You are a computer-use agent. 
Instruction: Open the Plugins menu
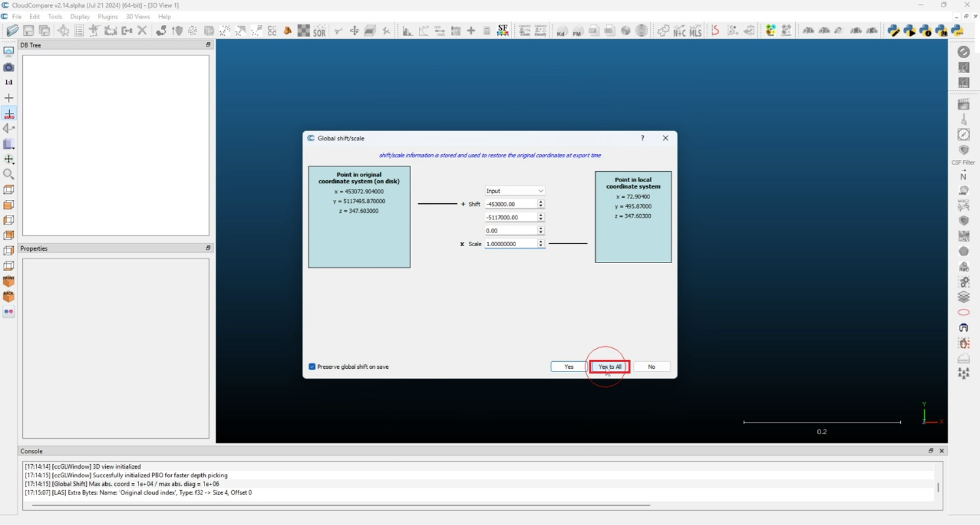[x=108, y=16]
